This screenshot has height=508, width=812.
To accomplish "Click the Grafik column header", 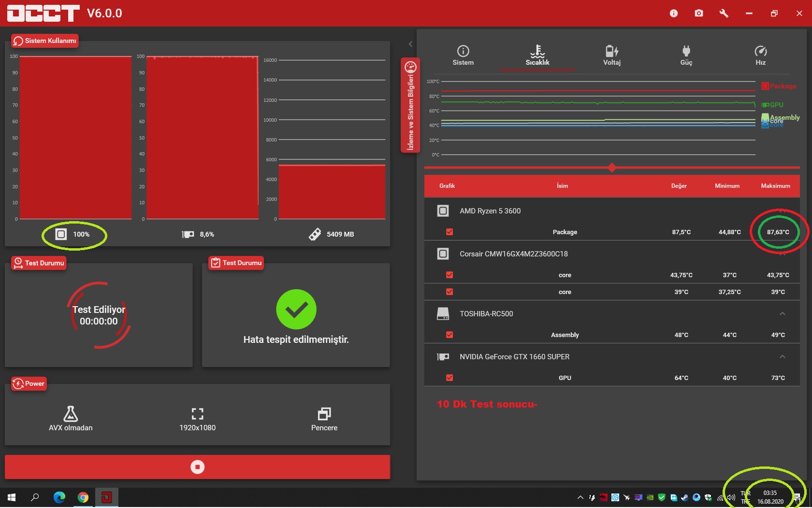I will pyautogui.click(x=447, y=186).
